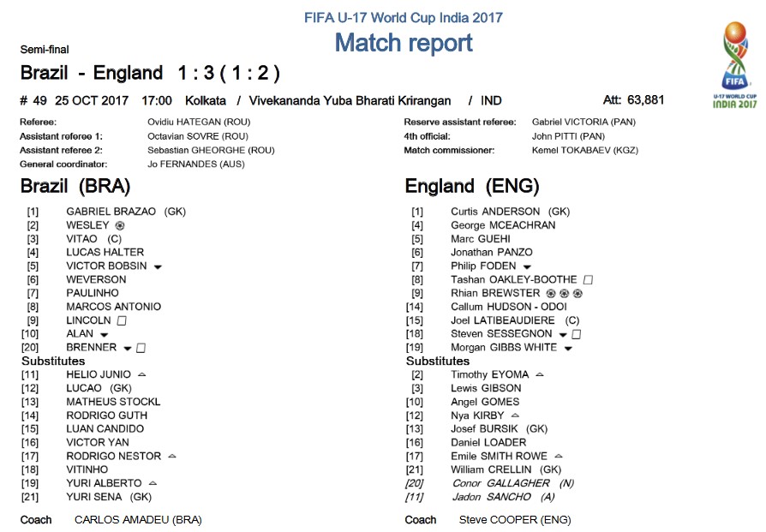766x532 pixels.
Task: Click the card icon next to BRENNER
Action: click(141, 348)
